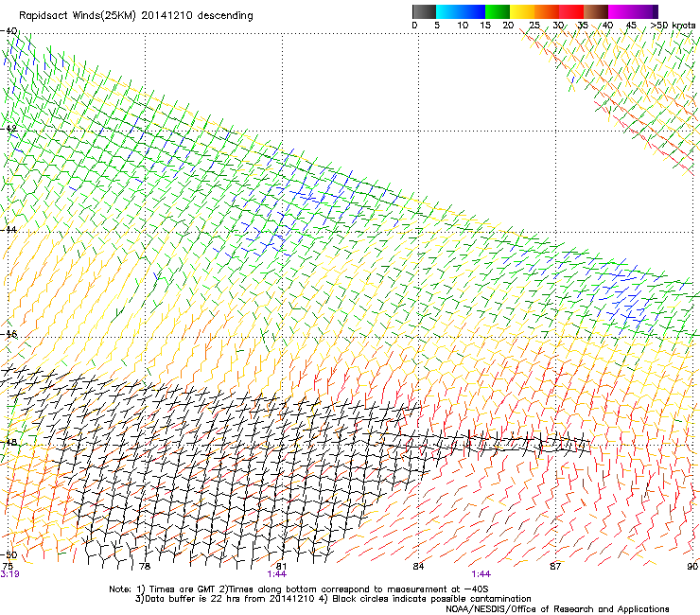Click the cyan 5-10 knots legend swatch

coord(448,11)
